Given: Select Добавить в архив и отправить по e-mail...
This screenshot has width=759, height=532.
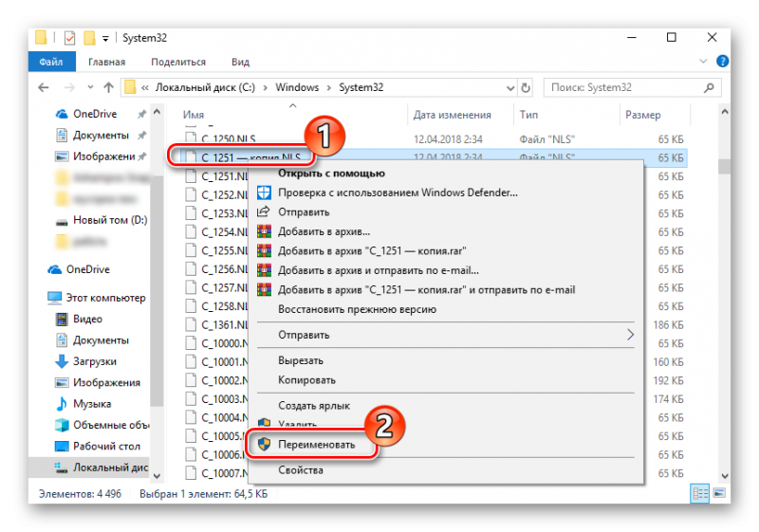Looking at the screenshot, I should (x=379, y=270).
